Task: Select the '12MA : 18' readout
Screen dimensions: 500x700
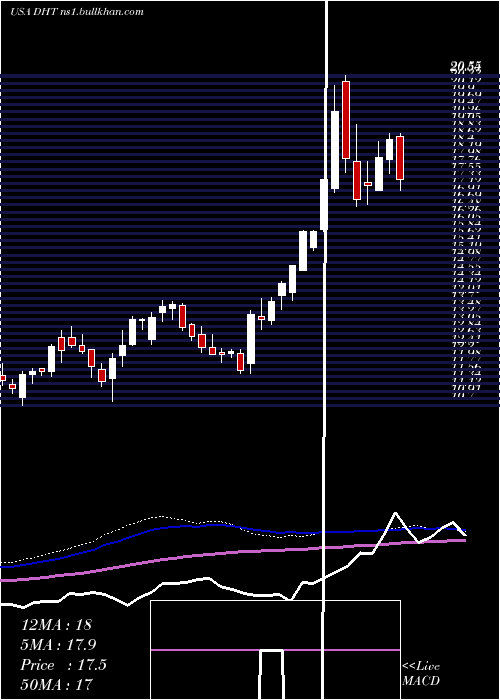Action: coord(56,625)
